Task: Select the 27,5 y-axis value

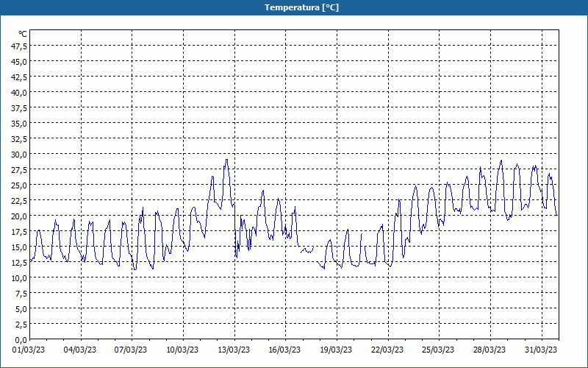Action: coord(20,170)
